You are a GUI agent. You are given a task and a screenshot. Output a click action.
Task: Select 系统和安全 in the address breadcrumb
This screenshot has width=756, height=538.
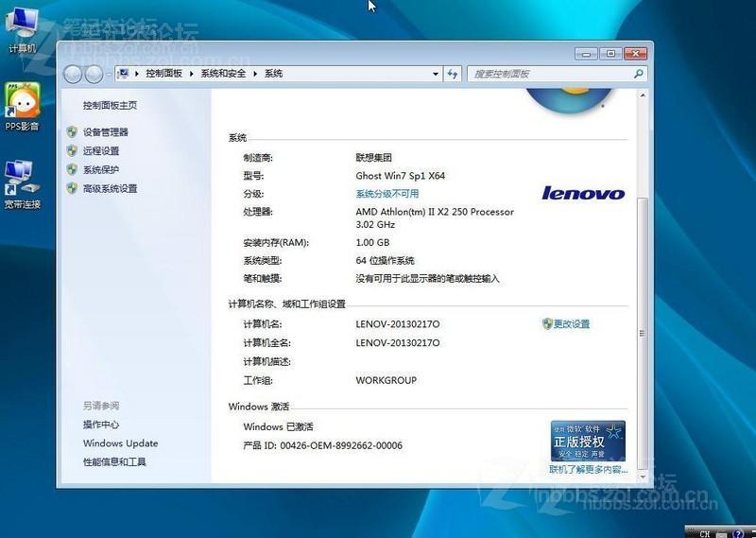[223, 74]
